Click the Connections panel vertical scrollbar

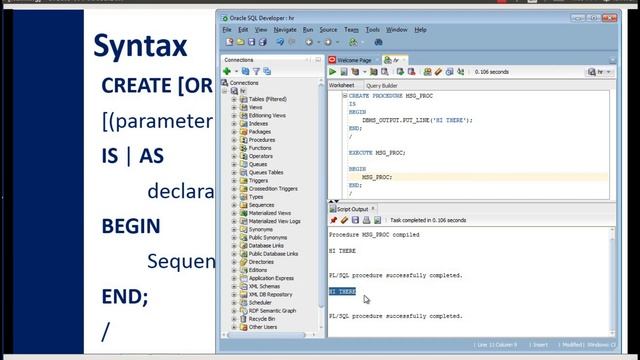tap(321, 196)
